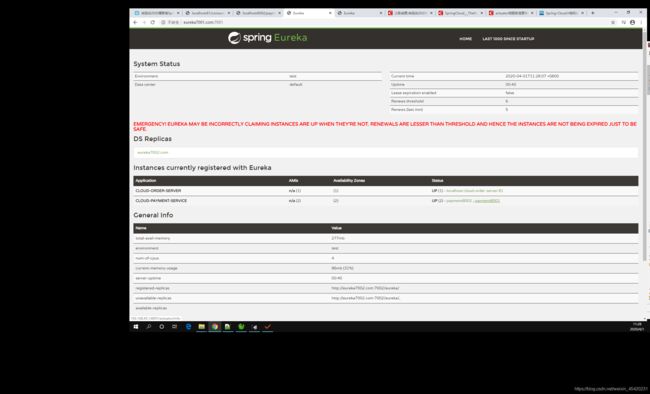
Task: Open the first payment8001 instance link
Action: click(x=459, y=201)
